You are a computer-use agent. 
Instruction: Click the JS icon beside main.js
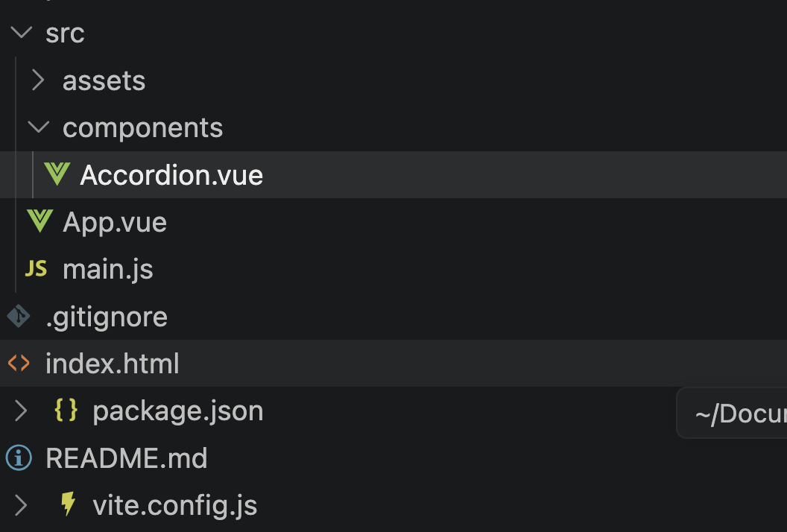[x=37, y=268]
